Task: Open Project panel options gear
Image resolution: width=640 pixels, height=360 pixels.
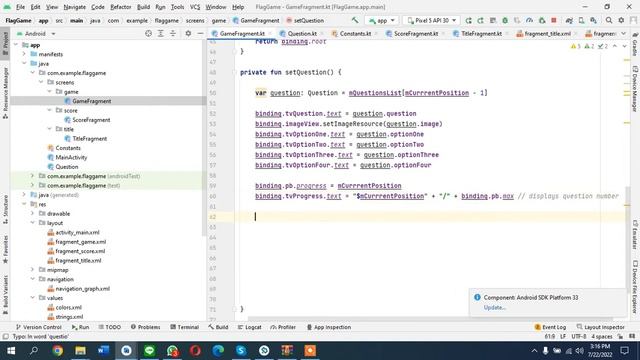Action: 188,33
